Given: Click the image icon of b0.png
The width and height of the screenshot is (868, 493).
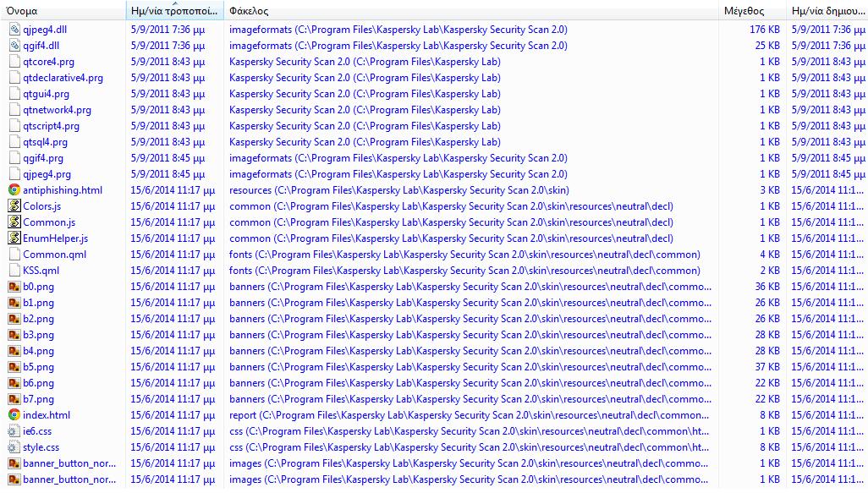Looking at the screenshot, I should tap(14, 287).
